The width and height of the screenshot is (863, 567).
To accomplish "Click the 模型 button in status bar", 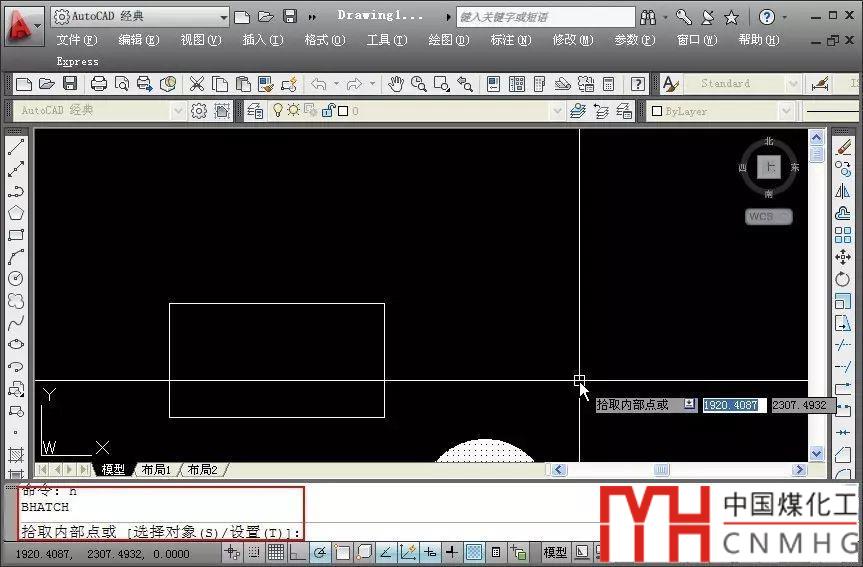I will pos(555,552).
